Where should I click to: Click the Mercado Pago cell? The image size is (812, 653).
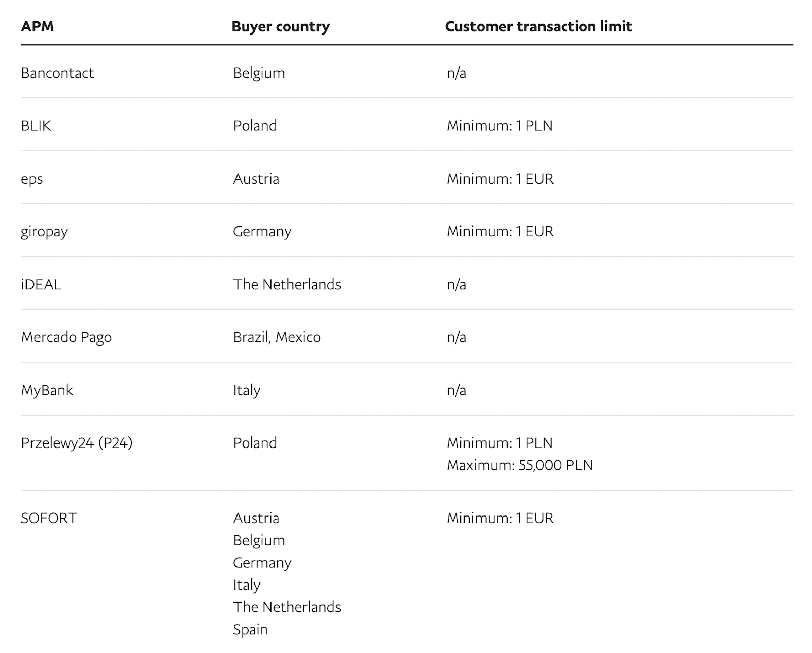(x=66, y=337)
